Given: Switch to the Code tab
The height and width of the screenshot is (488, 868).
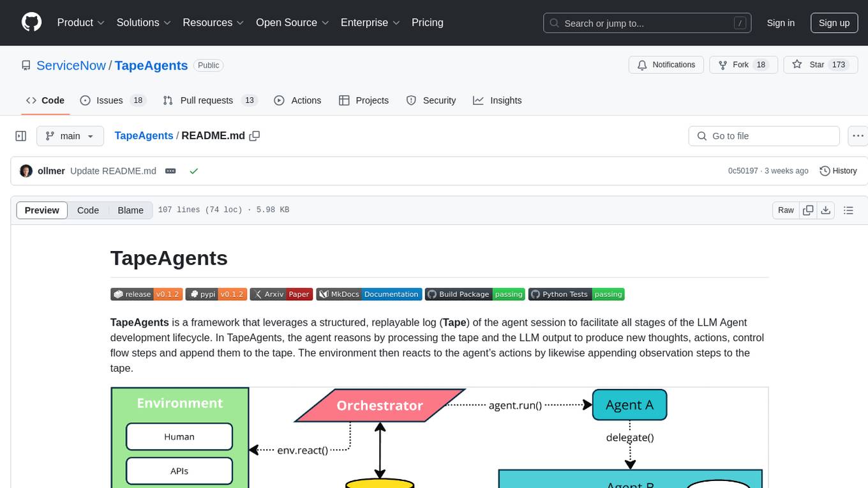Looking at the screenshot, I should (45, 100).
